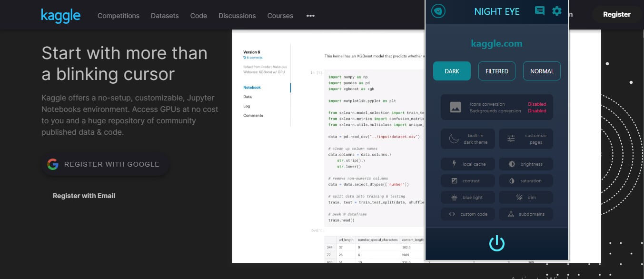This screenshot has width=644, height=279.
Task: Click Register with Google button
Action: (x=105, y=164)
